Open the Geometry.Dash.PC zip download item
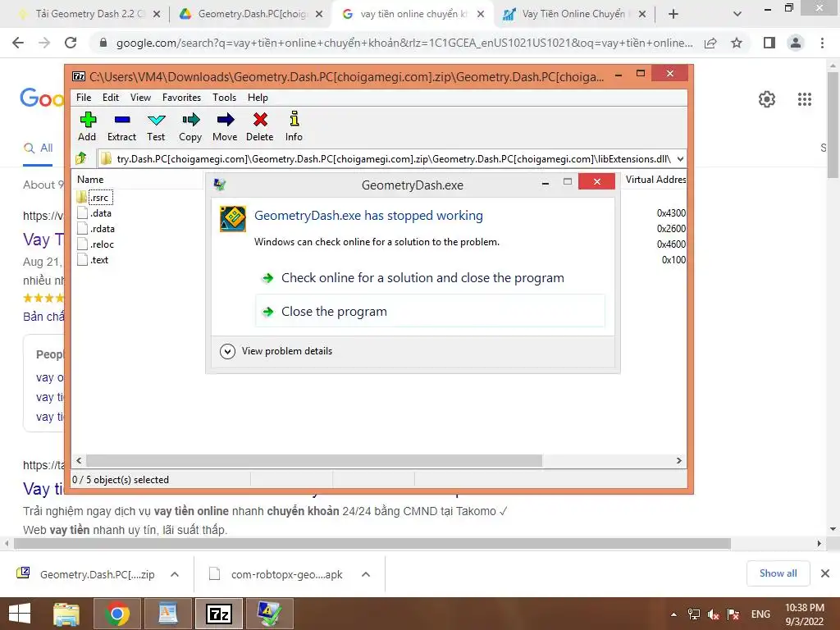This screenshot has width=840, height=630. [x=85, y=574]
